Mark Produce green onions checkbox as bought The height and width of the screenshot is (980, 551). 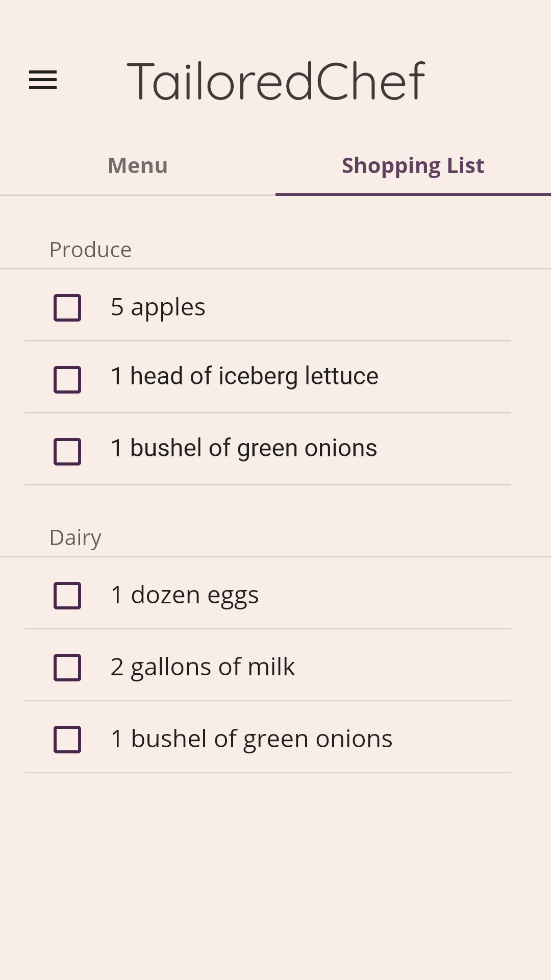[67, 452]
